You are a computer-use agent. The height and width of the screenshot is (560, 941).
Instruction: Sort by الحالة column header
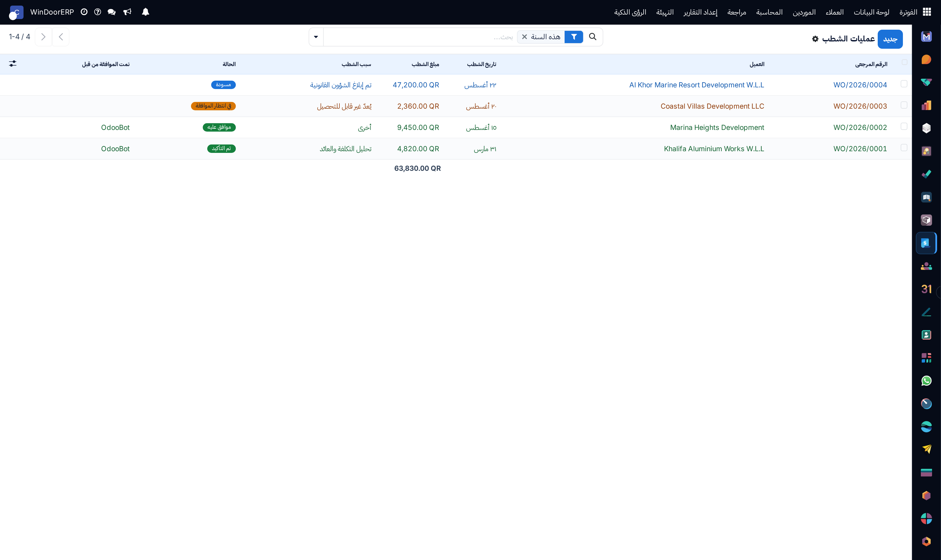229,64
